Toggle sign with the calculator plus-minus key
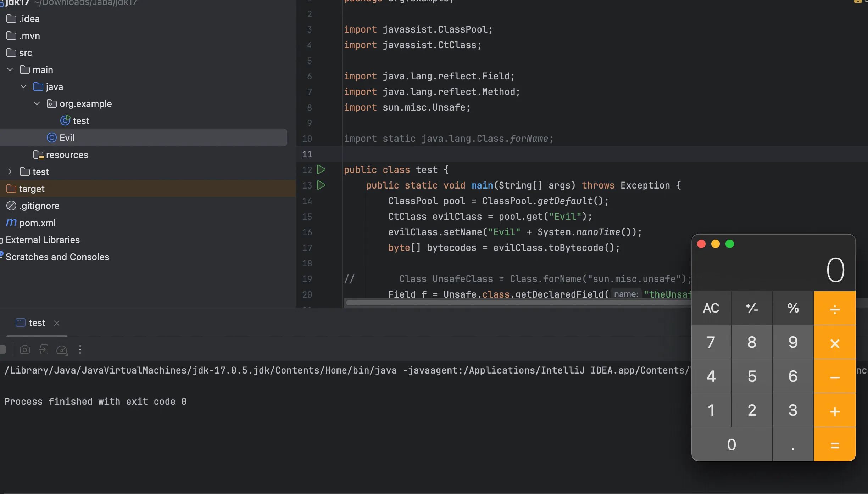Screen dimensions: 868x494 [752, 308]
